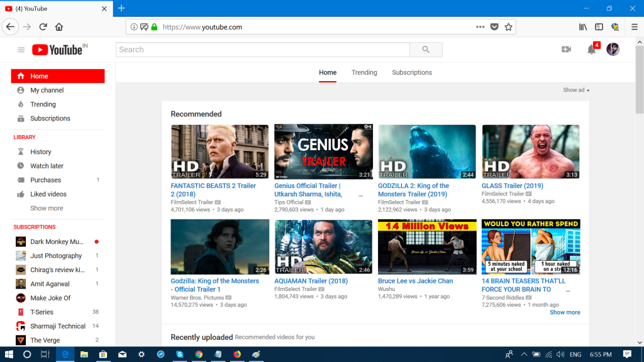This screenshot has width=644, height=362.
Task: Show hidden system tray icons
Action: tap(524, 354)
